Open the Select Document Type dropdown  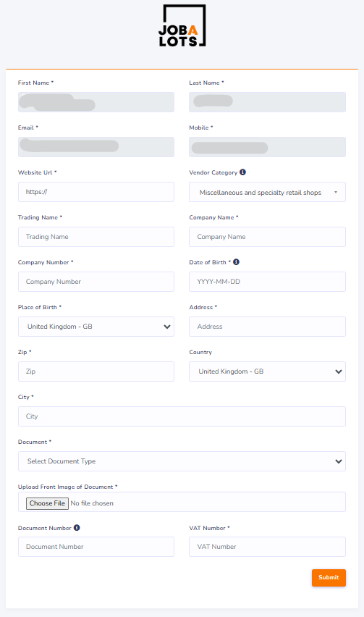[182, 461]
